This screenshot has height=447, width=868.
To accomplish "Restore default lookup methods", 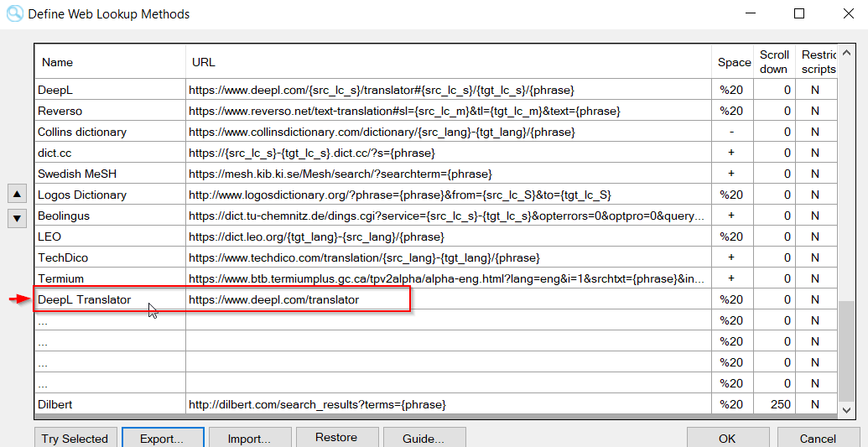I will [336, 438].
